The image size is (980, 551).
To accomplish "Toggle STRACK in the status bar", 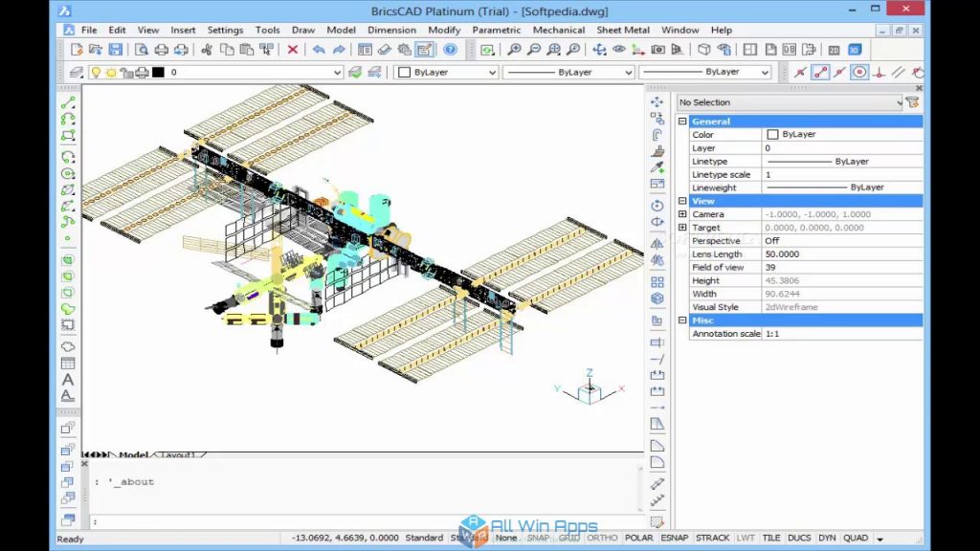I will 712,538.
